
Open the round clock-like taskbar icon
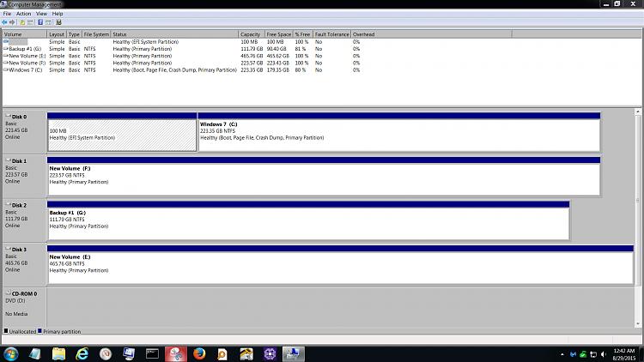pos(106,353)
